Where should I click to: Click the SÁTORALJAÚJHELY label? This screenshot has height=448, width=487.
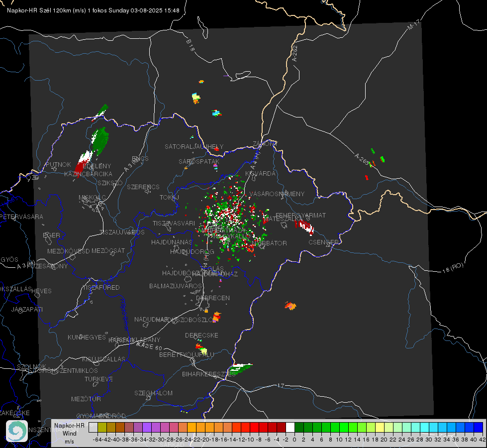point(194,146)
